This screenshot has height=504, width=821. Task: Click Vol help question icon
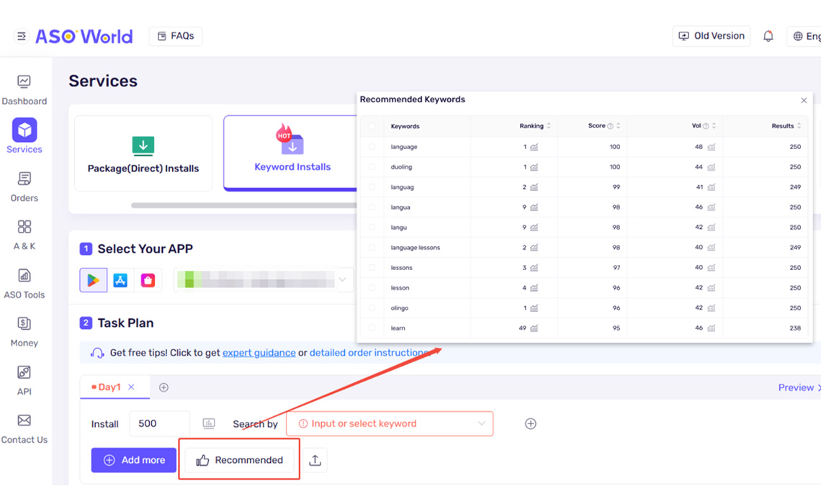[706, 126]
